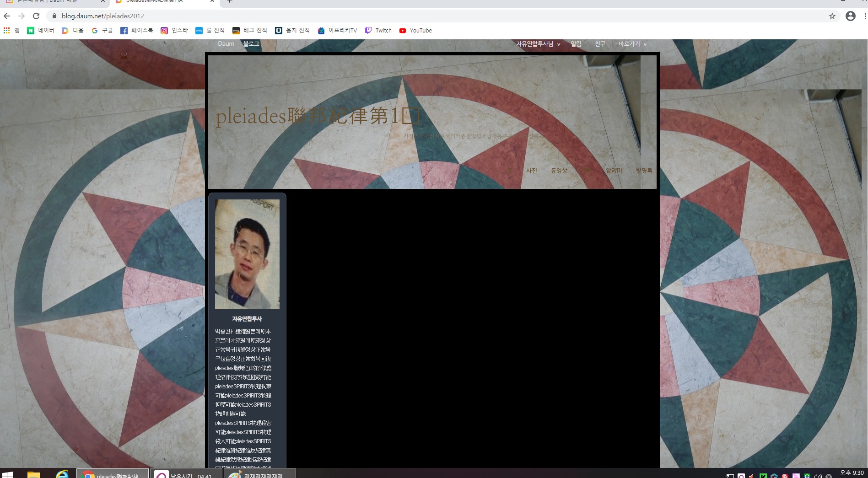Open a new tab with the plus button
868x478 pixels.
pos(230,1)
